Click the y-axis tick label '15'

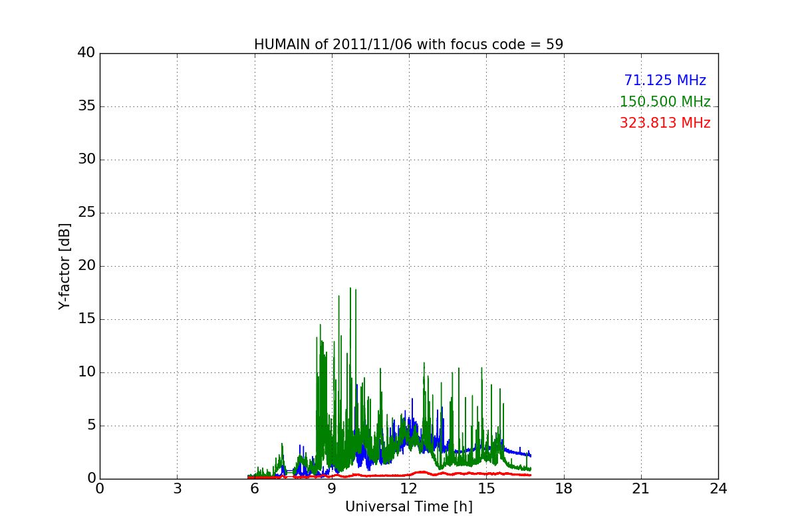tap(86, 319)
